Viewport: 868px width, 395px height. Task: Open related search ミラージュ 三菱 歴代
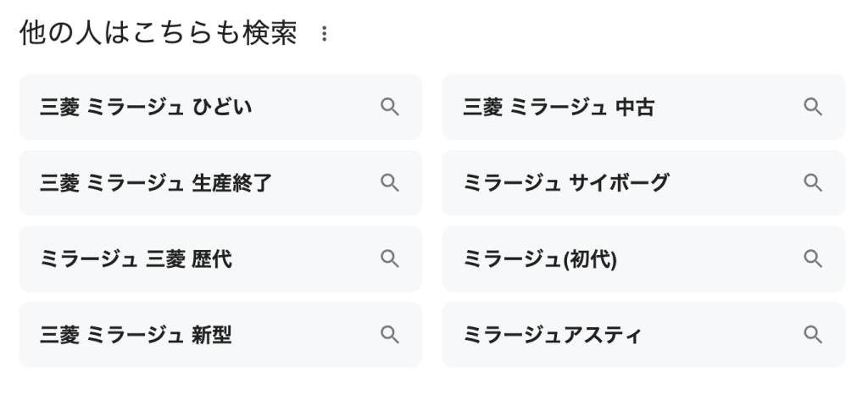coord(136,259)
